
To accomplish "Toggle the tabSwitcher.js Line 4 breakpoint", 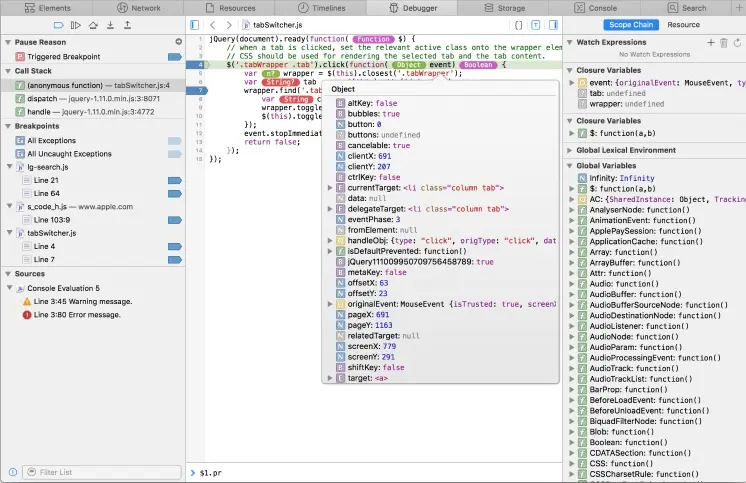I will (175, 246).
